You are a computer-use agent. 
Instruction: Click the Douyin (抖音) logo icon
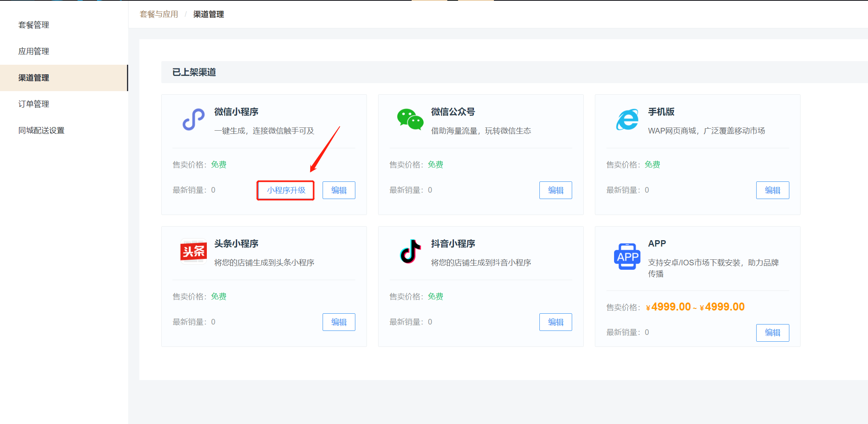(410, 251)
